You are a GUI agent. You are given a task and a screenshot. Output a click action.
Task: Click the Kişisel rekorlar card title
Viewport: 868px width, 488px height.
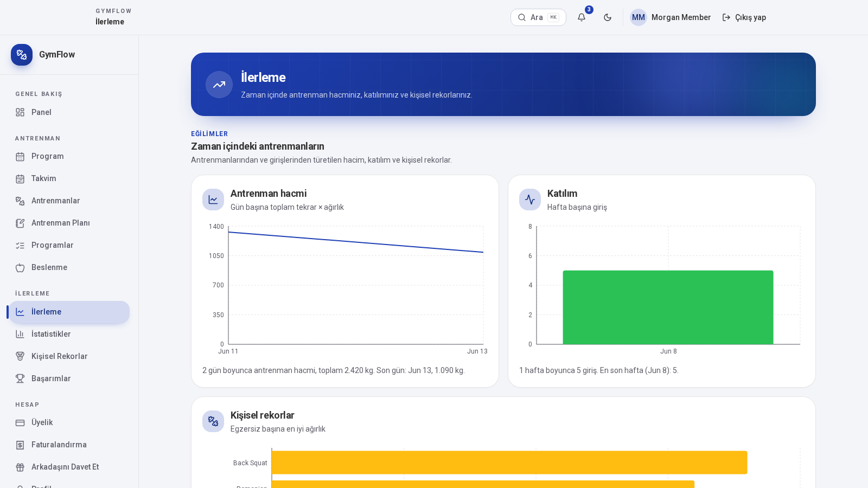[263, 415]
